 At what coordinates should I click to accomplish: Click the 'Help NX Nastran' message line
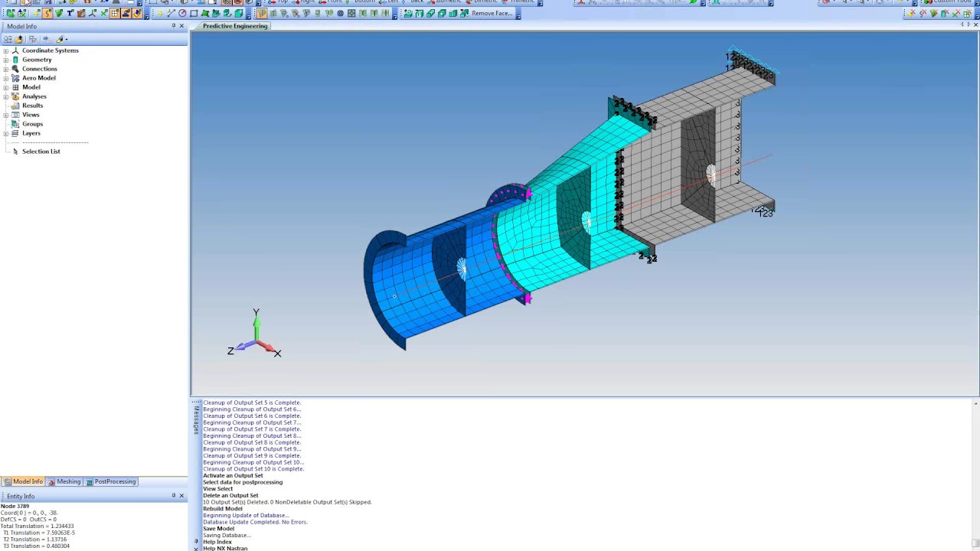[x=225, y=548]
